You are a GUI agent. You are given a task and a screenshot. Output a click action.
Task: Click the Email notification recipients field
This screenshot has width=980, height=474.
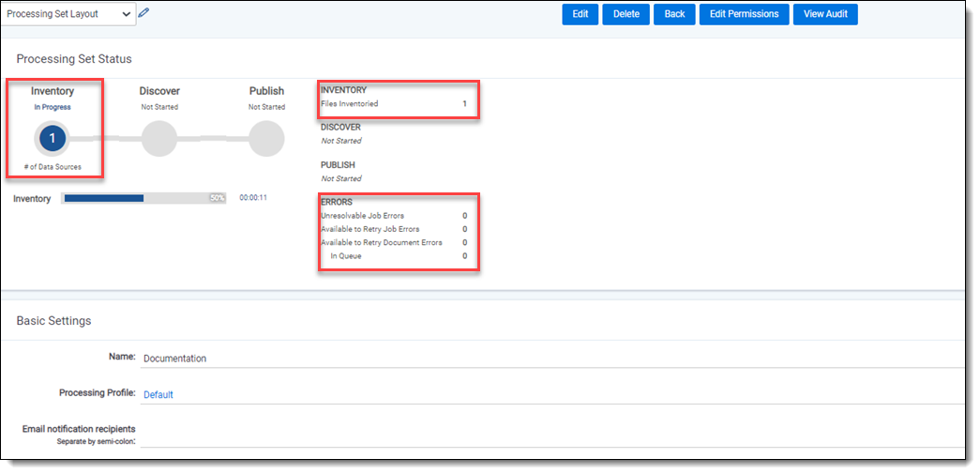coord(551,436)
